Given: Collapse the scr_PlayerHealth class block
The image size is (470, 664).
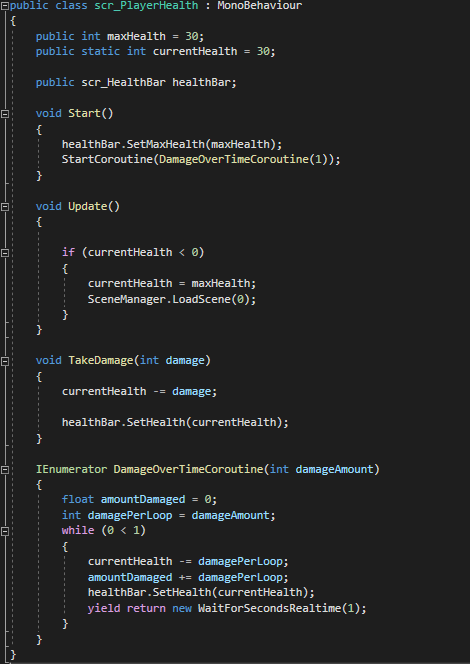Looking at the screenshot, I should 5,6.
